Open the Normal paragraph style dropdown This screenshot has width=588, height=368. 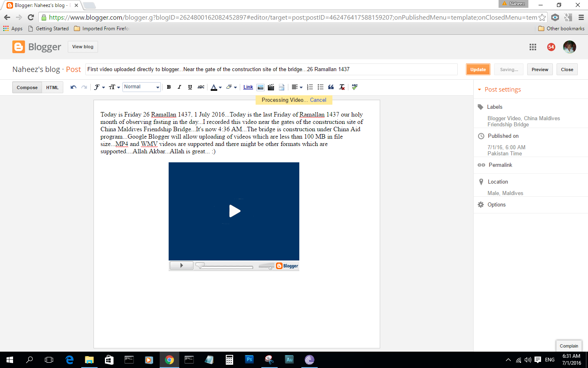coord(141,87)
